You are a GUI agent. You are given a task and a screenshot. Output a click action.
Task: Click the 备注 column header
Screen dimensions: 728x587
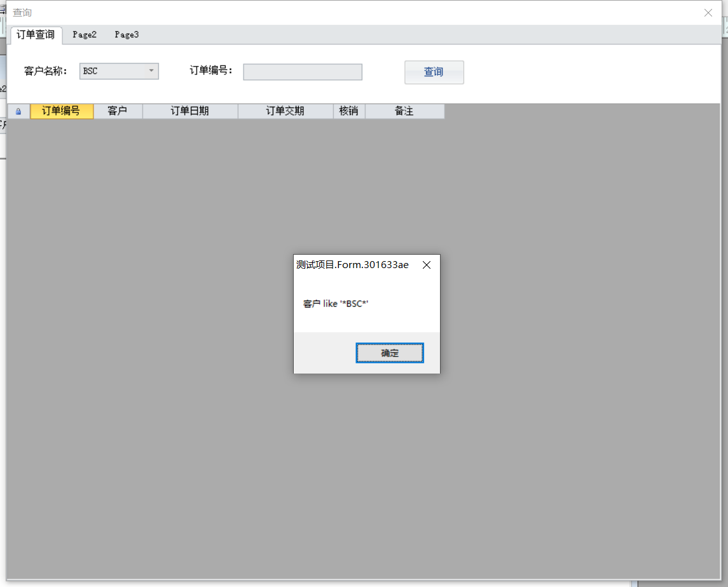point(404,111)
